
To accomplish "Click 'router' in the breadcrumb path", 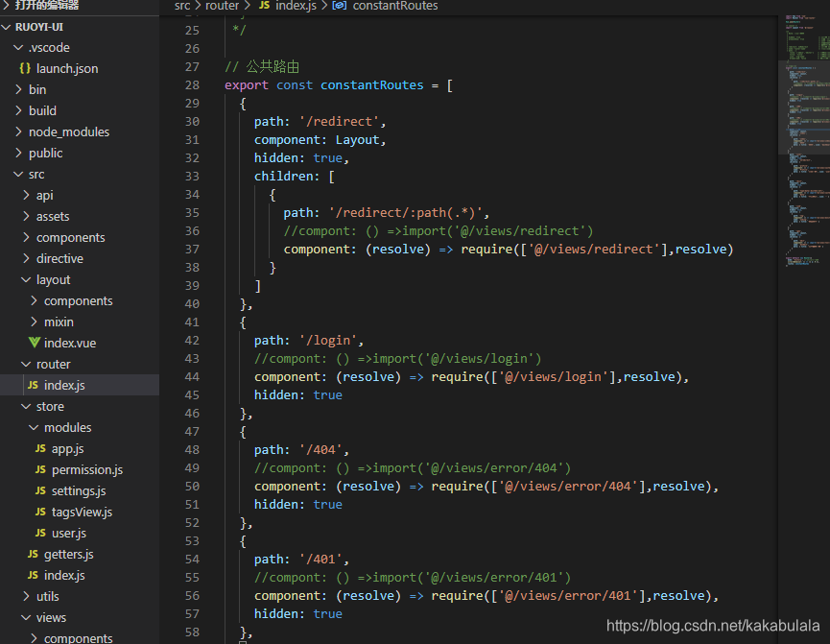I will [x=222, y=6].
